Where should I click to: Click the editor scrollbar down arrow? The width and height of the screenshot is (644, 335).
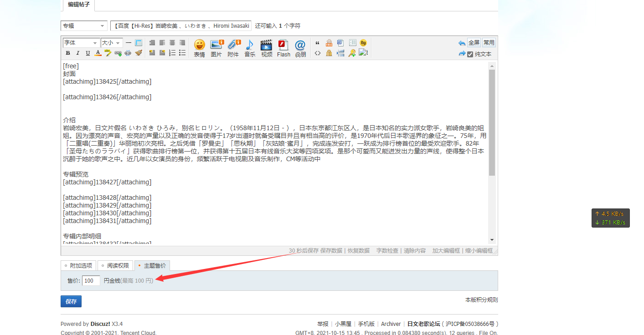coord(492,240)
